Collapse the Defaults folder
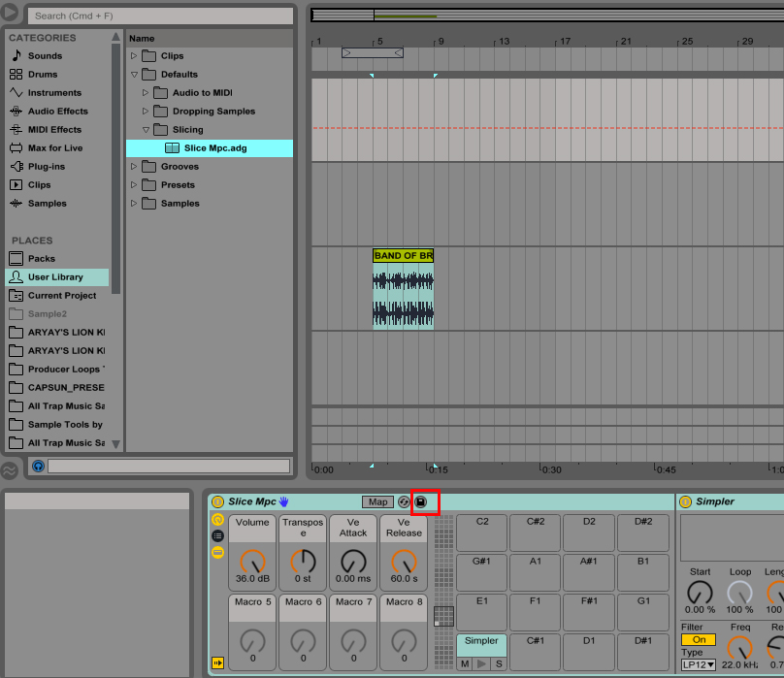784x678 pixels. [134, 74]
